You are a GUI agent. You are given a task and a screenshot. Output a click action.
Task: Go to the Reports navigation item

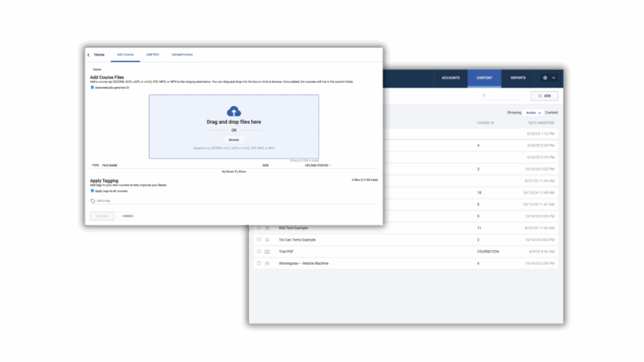518,78
